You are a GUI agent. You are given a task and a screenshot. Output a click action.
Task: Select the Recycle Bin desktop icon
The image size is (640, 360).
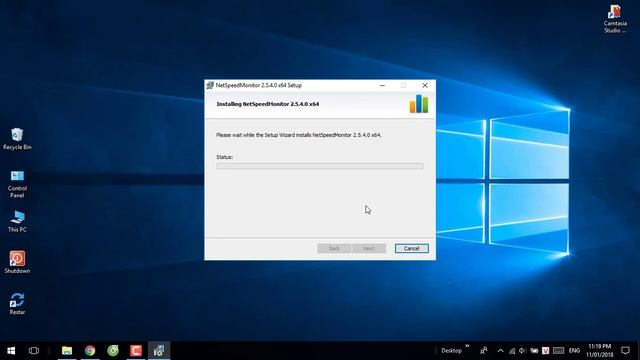(17, 139)
